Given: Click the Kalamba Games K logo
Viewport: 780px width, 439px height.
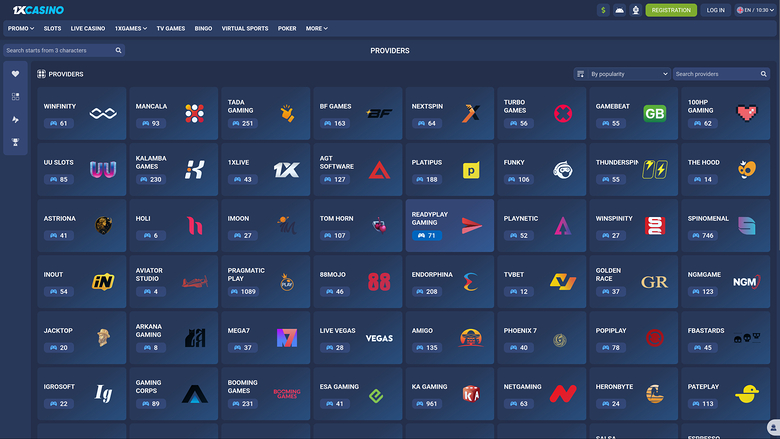Looking at the screenshot, I should pos(195,170).
